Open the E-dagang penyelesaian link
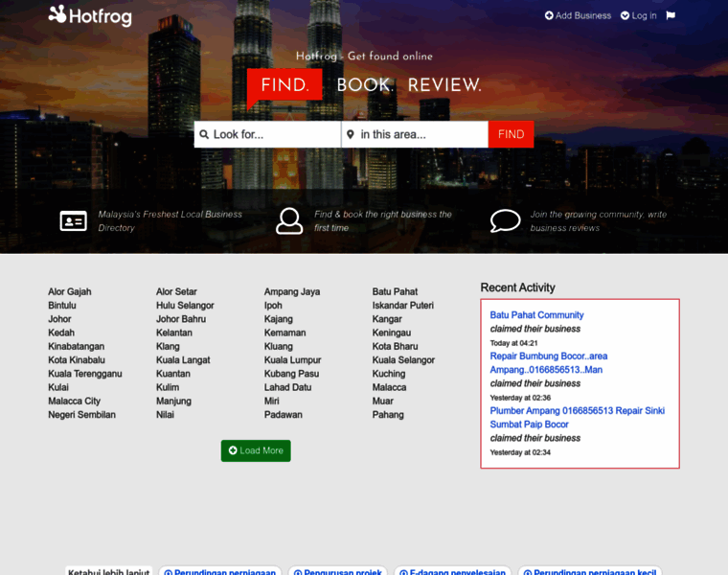Viewport: 728px width, 575px height. 452,572
